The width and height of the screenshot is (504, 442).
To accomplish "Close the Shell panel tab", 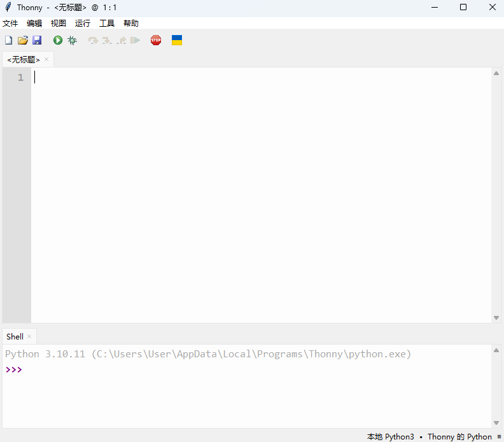I will (x=29, y=336).
